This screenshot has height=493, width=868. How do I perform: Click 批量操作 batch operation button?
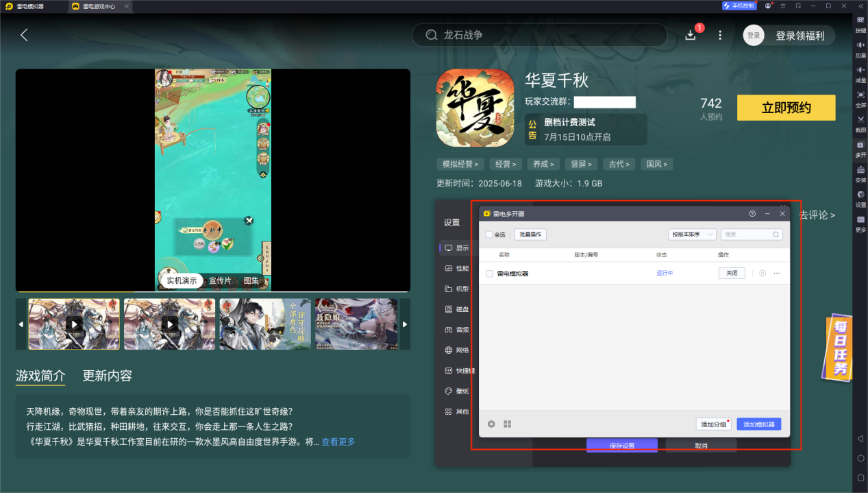531,235
